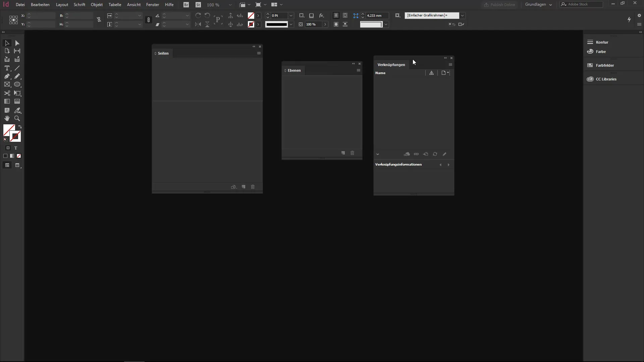The image size is (644, 362).
Task: Click the effects fx icon
Action: (321, 15)
